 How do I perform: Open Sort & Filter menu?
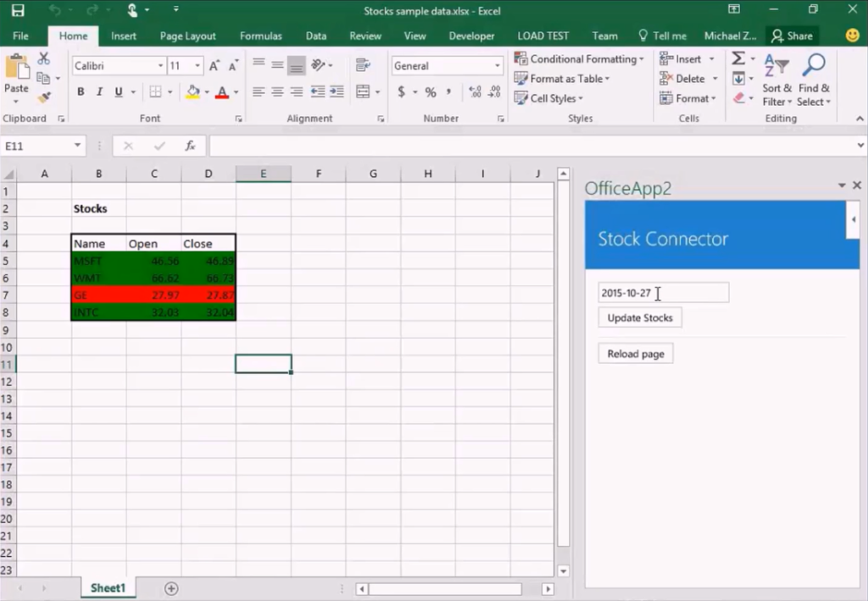coord(776,81)
